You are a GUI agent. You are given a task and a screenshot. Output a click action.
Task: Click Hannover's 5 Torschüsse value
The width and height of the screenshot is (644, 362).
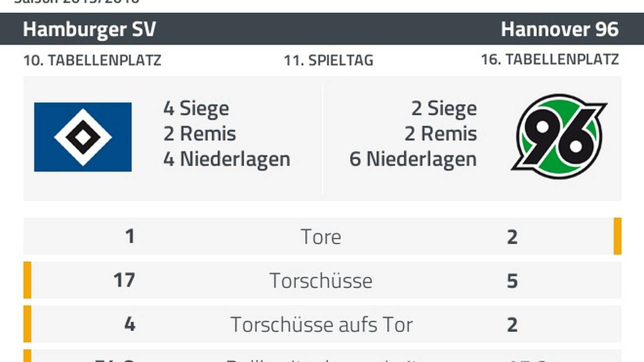pos(512,281)
